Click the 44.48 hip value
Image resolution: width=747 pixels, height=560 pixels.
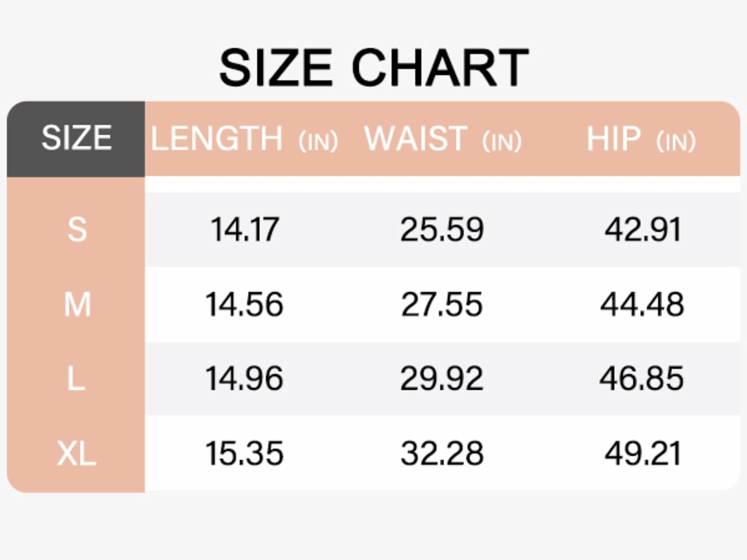pos(642,304)
